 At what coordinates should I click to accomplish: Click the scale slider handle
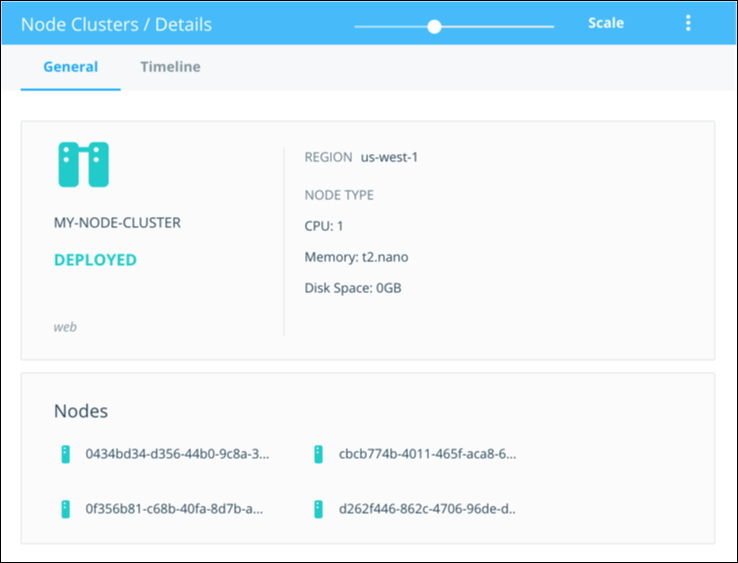pos(434,26)
